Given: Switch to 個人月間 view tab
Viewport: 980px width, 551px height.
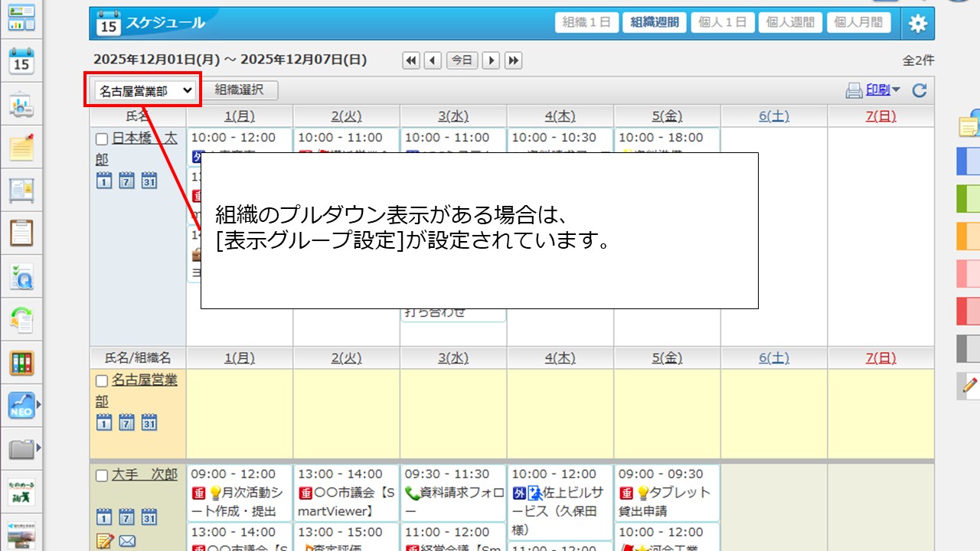Looking at the screenshot, I should (x=857, y=23).
